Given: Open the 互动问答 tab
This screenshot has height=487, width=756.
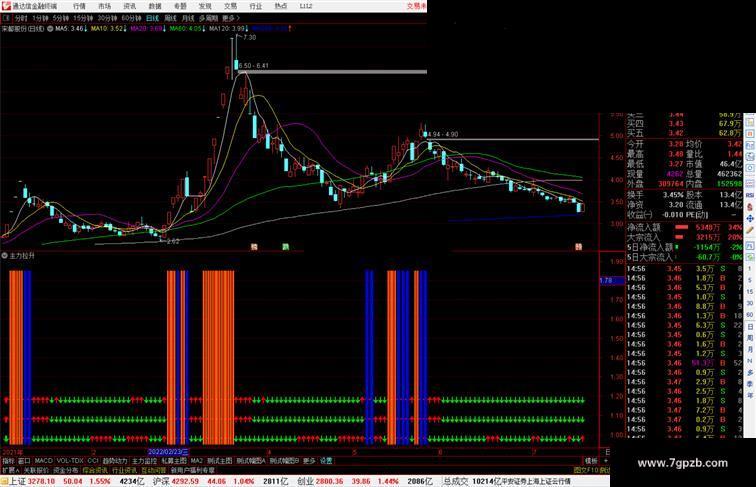Looking at the screenshot, I should click(154, 470).
